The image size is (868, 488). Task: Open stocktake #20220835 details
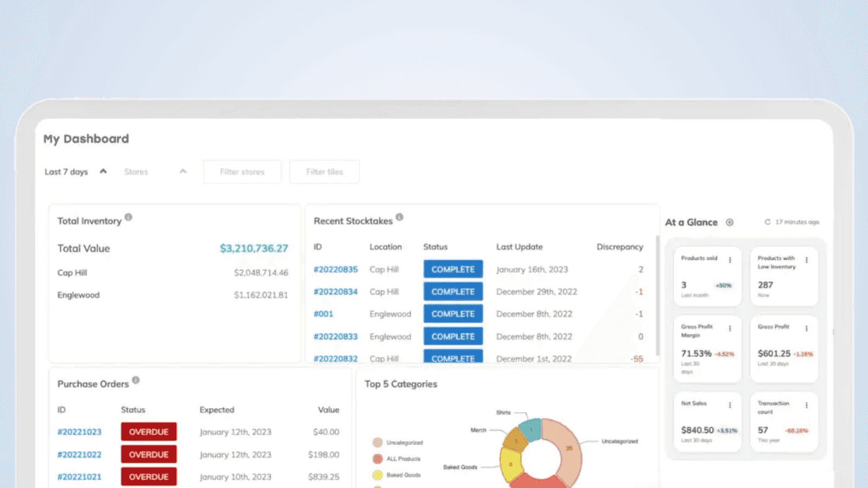[x=336, y=269]
